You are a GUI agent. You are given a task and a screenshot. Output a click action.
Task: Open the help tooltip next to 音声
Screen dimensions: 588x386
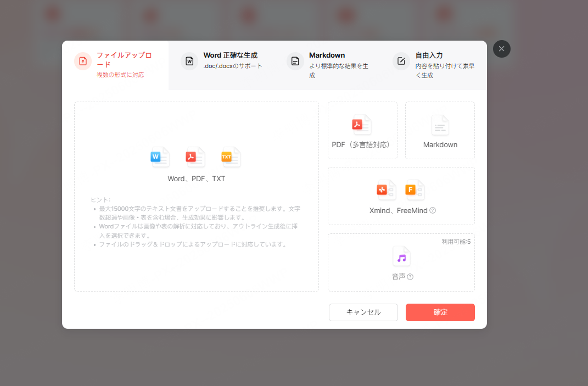tap(411, 277)
